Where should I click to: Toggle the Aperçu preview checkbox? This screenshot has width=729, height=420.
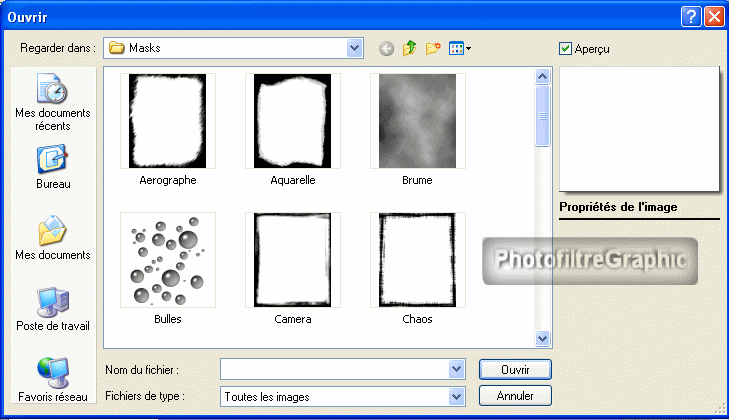pyautogui.click(x=566, y=48)
